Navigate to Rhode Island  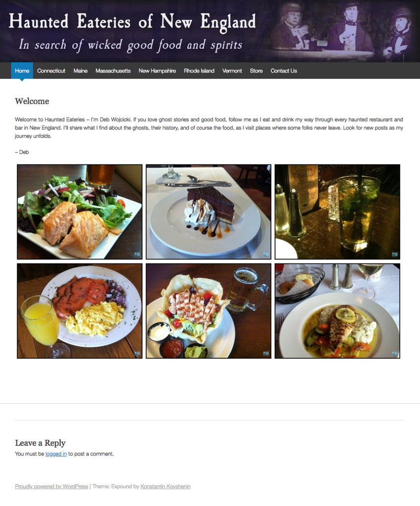199,71
